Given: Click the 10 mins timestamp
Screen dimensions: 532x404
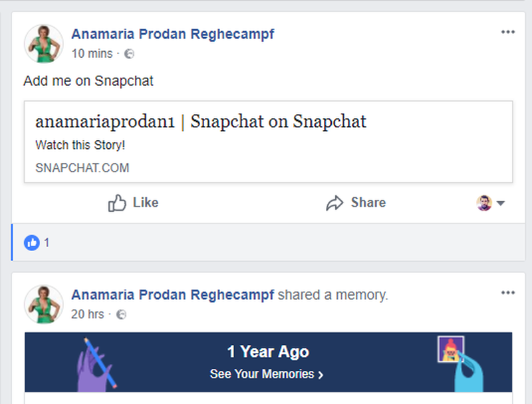Looking at the screenshot, I should click(x=92, y=54).
